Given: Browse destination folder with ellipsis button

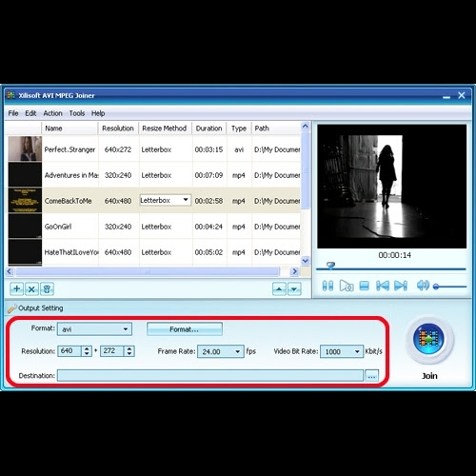Looking at the screenshot, I should [372, 376].
